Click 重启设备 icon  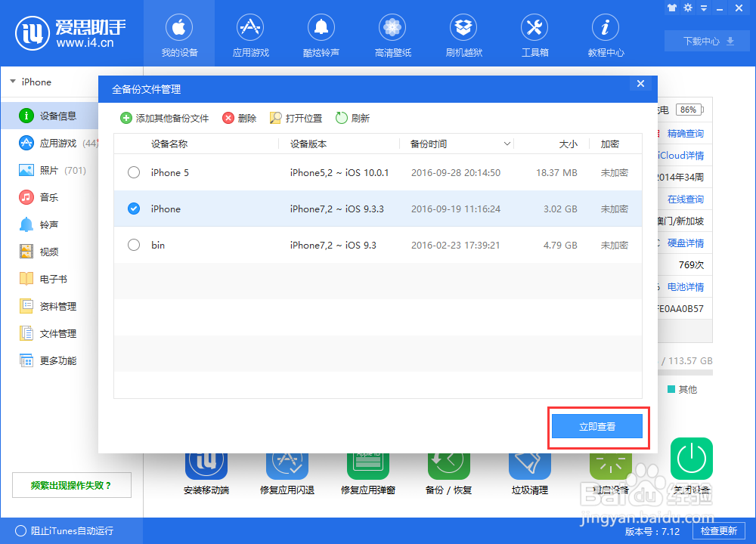(610, 466)
